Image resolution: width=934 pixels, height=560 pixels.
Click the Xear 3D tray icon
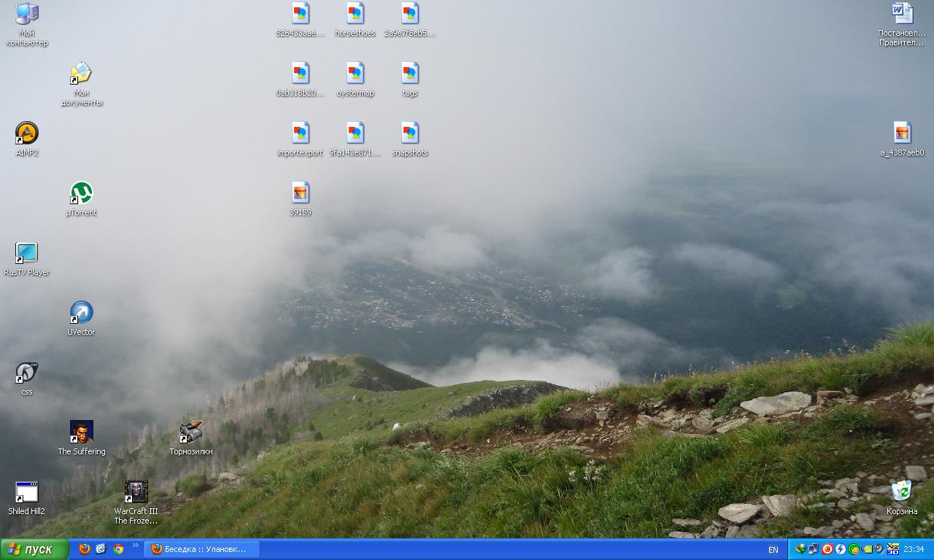(x=892, y=549)
